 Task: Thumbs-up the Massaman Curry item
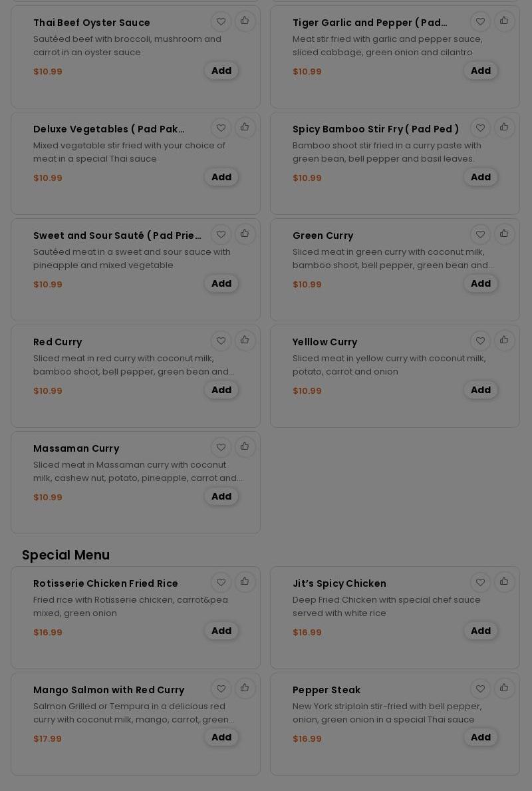pos(245,447)
